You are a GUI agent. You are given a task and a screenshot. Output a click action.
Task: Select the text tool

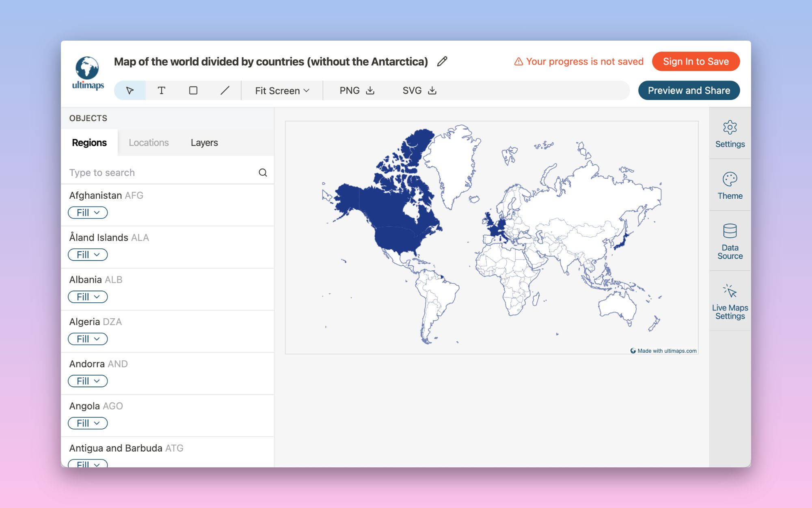pos(161,90)
